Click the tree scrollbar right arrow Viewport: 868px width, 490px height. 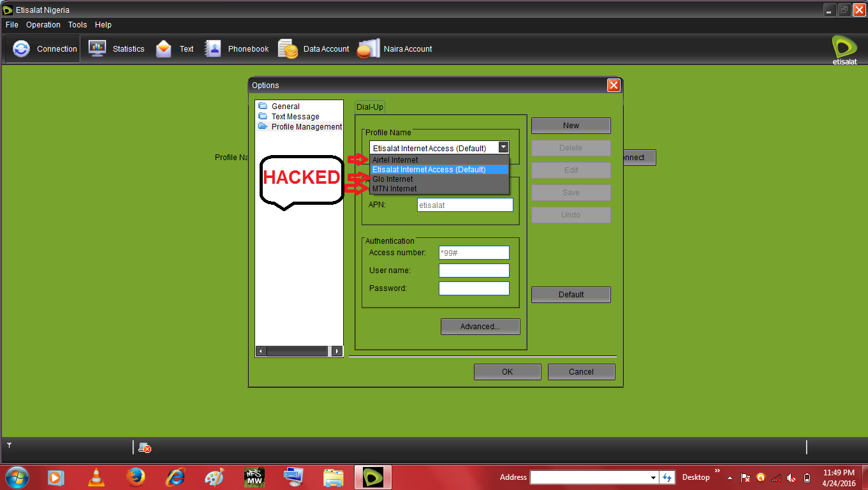pos(337,352)
